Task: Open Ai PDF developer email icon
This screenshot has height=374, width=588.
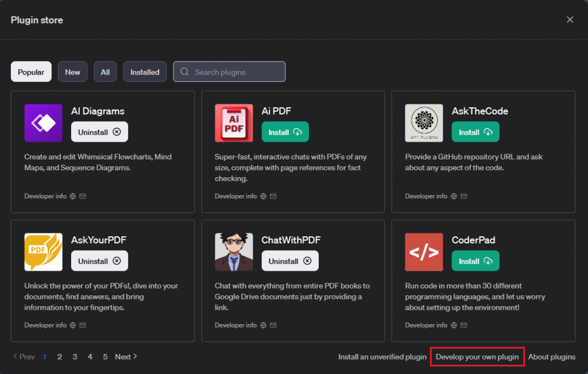Action: [273, 196]
